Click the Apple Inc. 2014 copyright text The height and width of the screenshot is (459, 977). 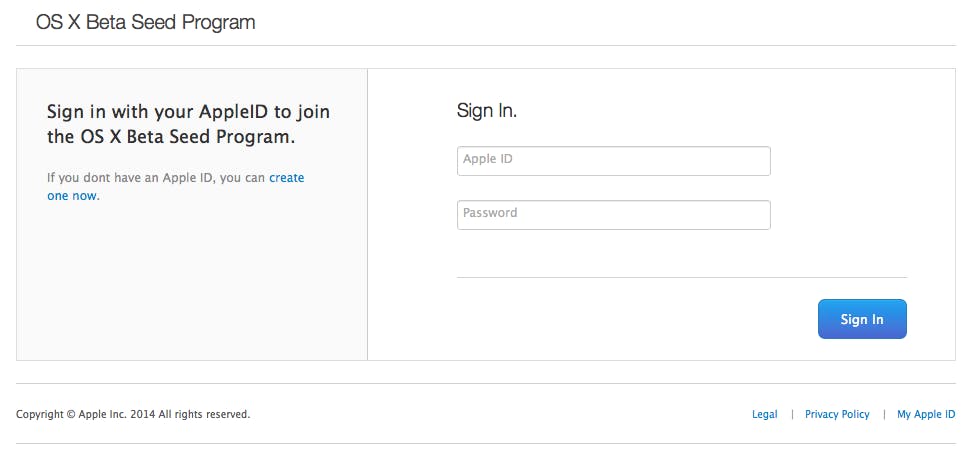(x=133, y=414)
